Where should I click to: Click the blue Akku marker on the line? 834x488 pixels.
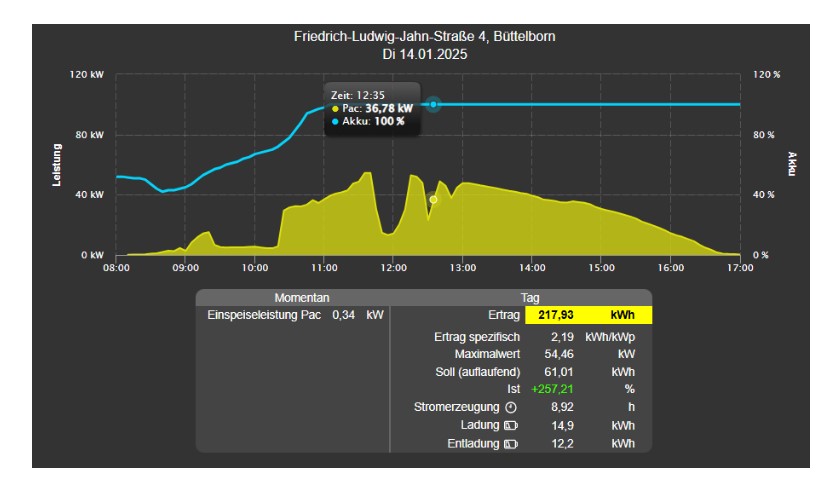coord(433,104)
